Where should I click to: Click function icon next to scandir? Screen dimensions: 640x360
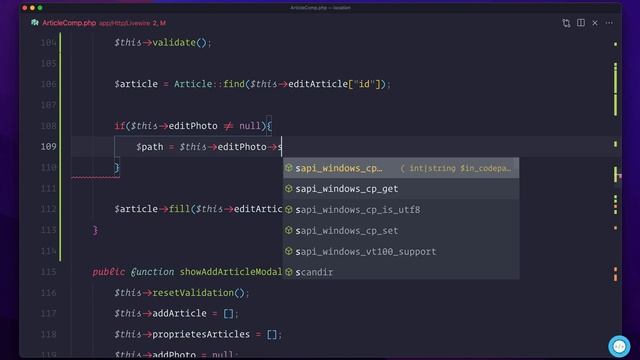tap(289, 271)
